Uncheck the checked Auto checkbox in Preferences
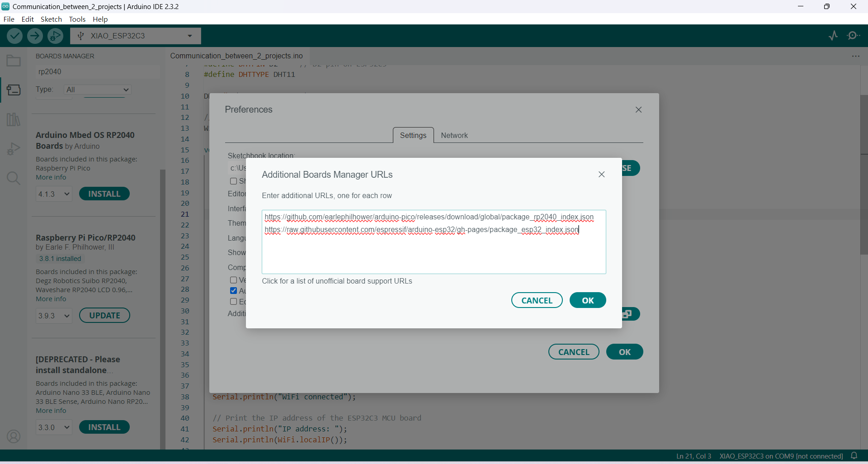The image size is (868, 464). (x=233, y=291)
